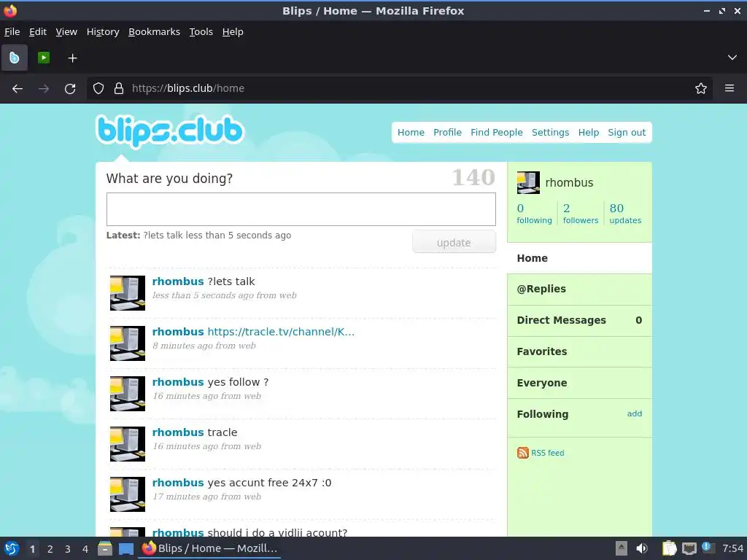The height and width of the screenshot is (560, 747).
Task: Click the update button
Action: pyautogui.click(x=454, y=242)
